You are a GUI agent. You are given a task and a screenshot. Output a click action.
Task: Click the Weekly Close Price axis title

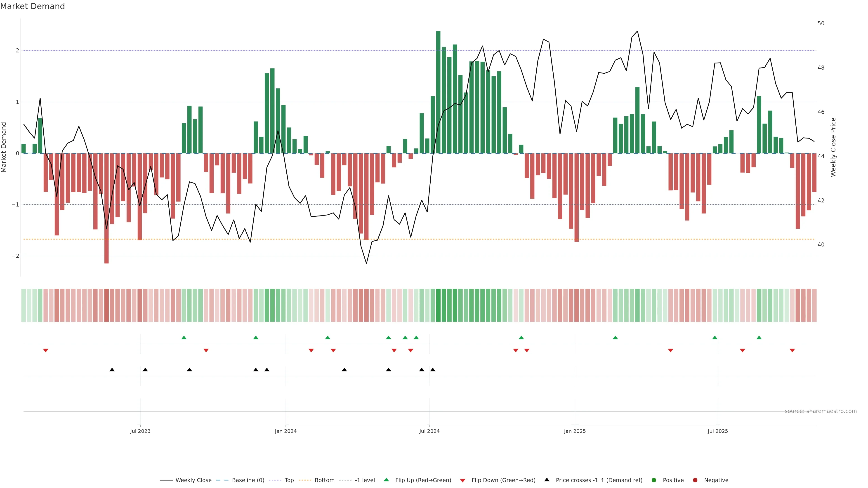833,147
